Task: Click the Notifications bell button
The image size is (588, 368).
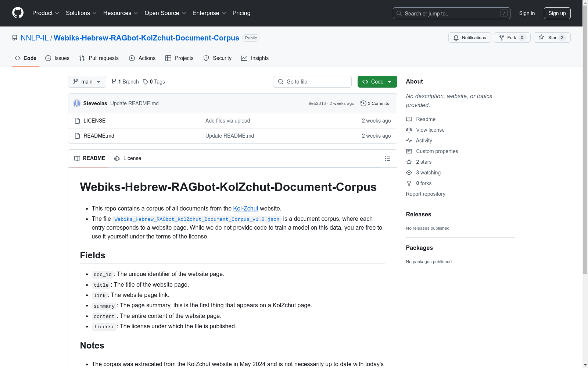Action: [x=469, y=38]
